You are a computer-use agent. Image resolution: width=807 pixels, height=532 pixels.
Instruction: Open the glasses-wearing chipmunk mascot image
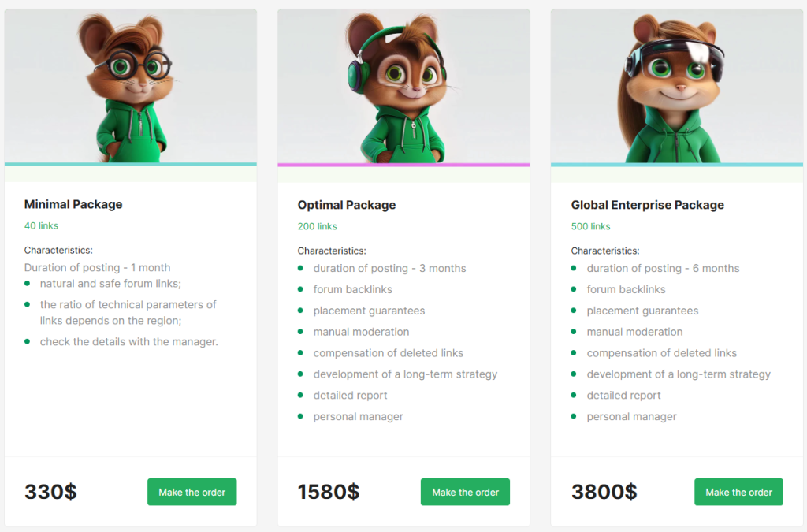131,85
